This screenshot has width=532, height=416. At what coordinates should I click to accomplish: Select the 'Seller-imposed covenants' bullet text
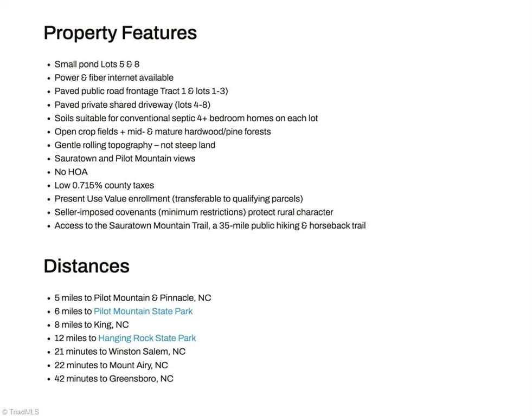(x=194, y=212)
